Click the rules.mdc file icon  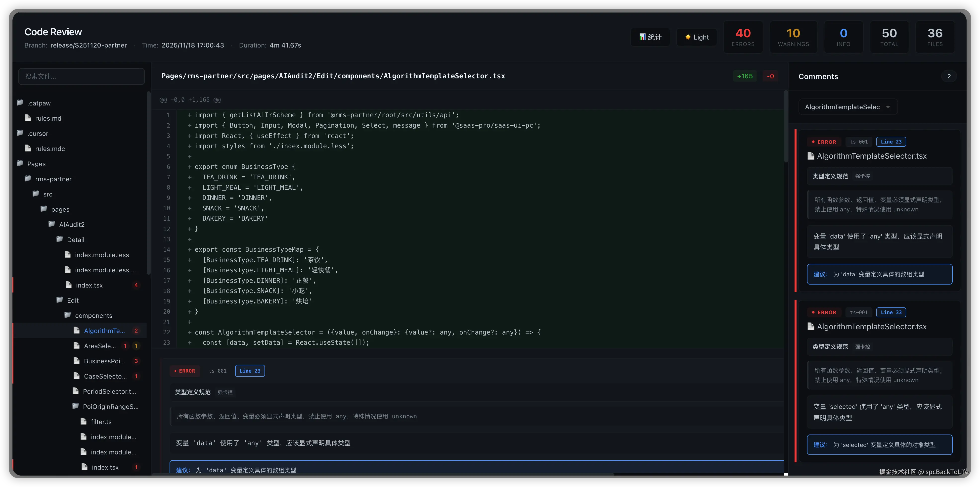coord(28,148)
